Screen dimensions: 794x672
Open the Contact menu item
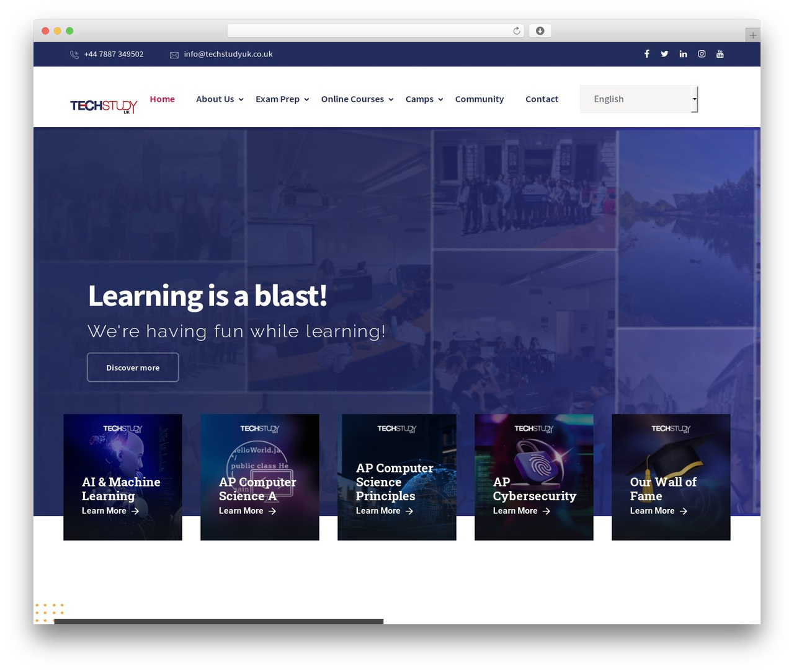[x=542, y=99]
